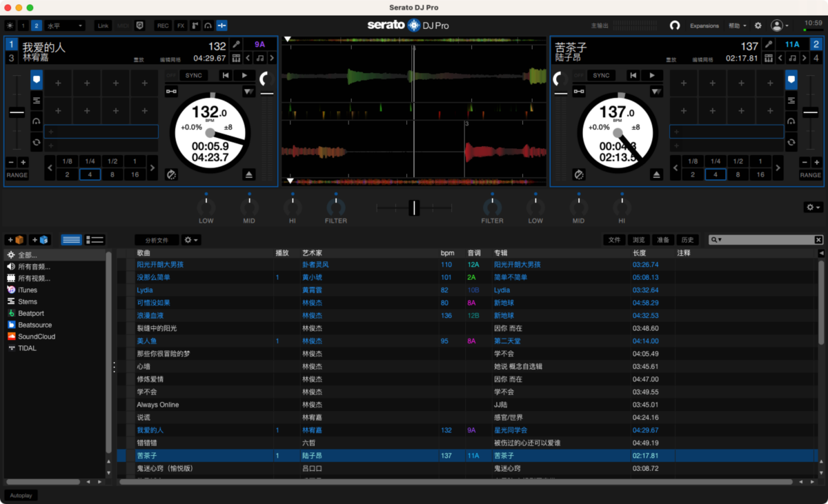
Task: Open the setup gear in top bar
Action: point(758,26)
